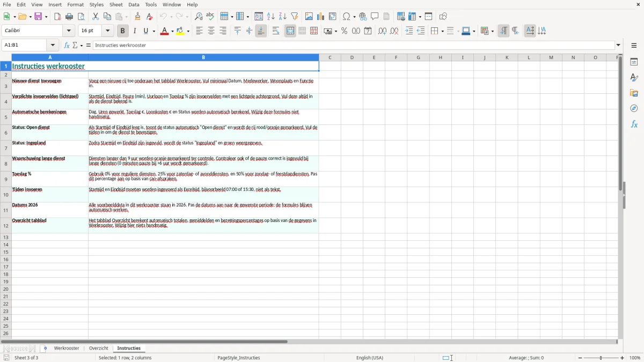
Task: Click the Save document icon
Action: pos(38,17)
